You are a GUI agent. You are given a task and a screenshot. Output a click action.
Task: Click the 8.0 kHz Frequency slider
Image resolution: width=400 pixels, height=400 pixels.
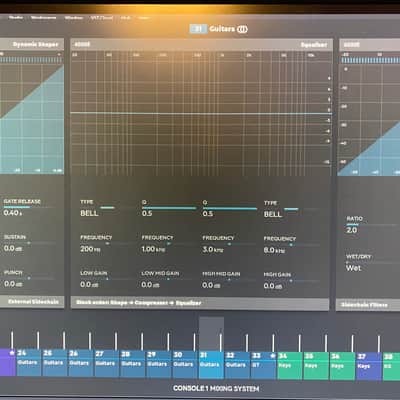click(291, 245)
